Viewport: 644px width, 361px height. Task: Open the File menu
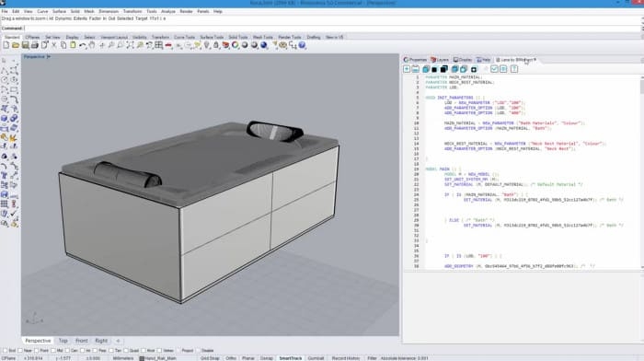click(5, 12)
